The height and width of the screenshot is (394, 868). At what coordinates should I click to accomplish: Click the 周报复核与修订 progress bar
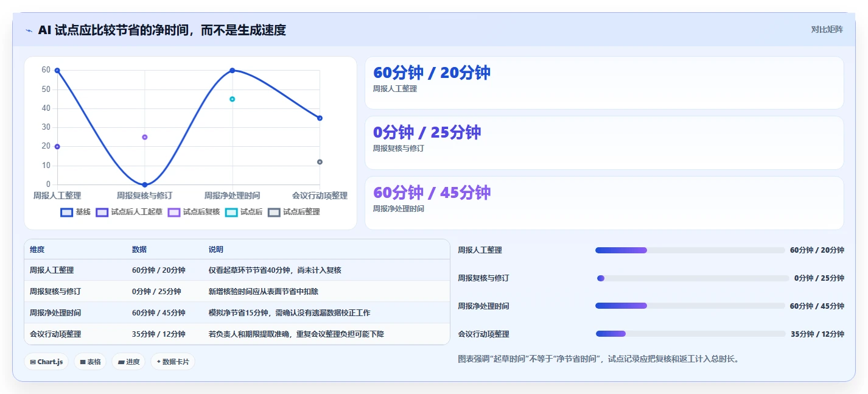click(x=693, y=278)
